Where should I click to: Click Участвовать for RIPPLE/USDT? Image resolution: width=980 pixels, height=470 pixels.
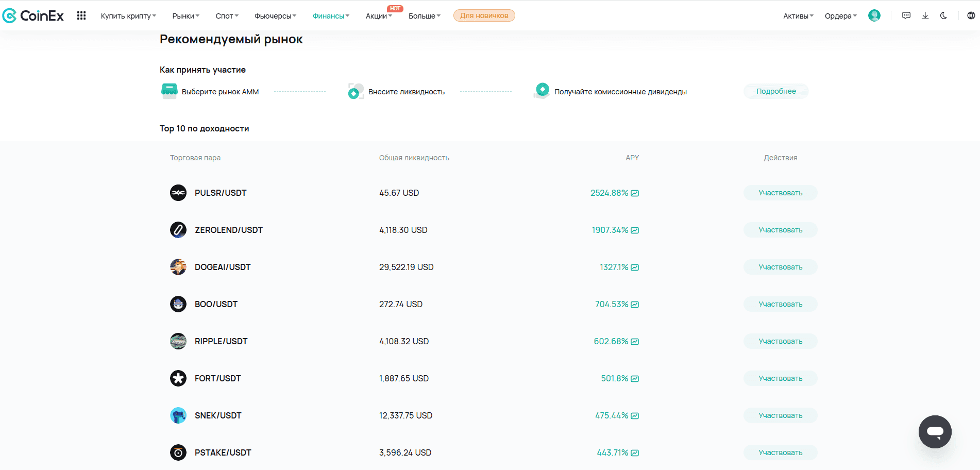pyautogui.click(x=781, y=341)
